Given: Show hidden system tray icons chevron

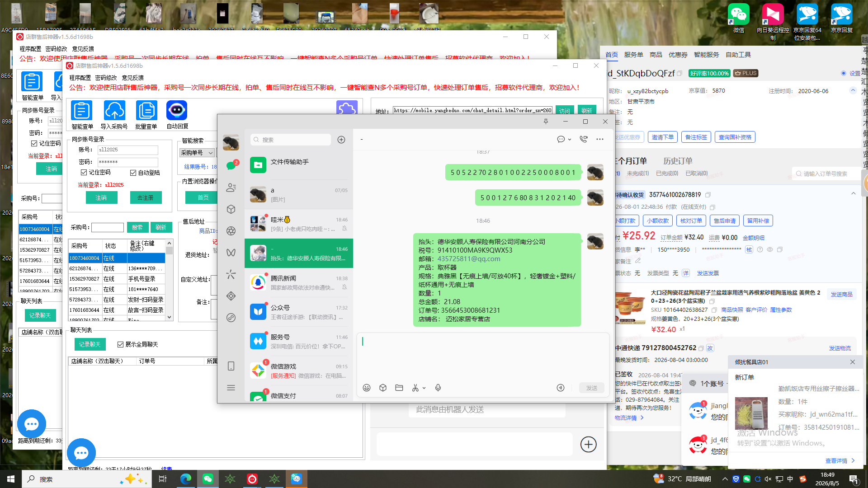Looking at the screenshot, I should [725, 479].
